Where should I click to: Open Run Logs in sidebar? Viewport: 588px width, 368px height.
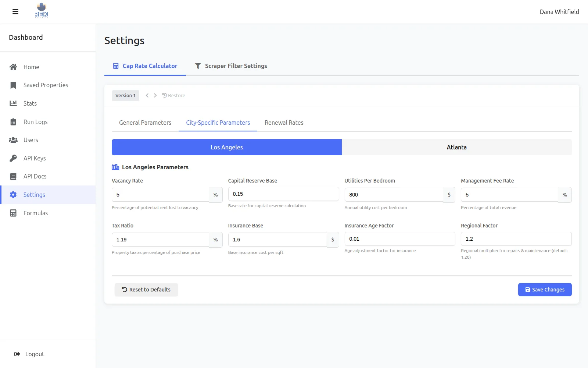tap(48, 122)
